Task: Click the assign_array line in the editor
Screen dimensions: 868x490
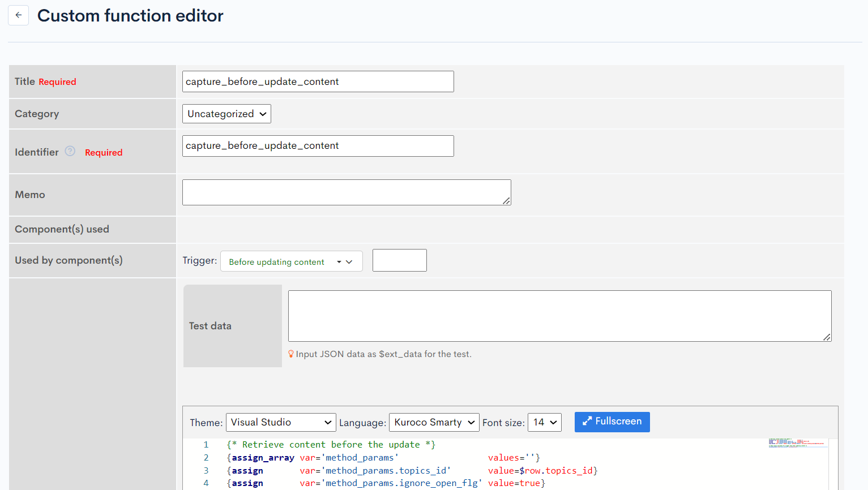Action: pyautogui.click(x=383, y=458)
